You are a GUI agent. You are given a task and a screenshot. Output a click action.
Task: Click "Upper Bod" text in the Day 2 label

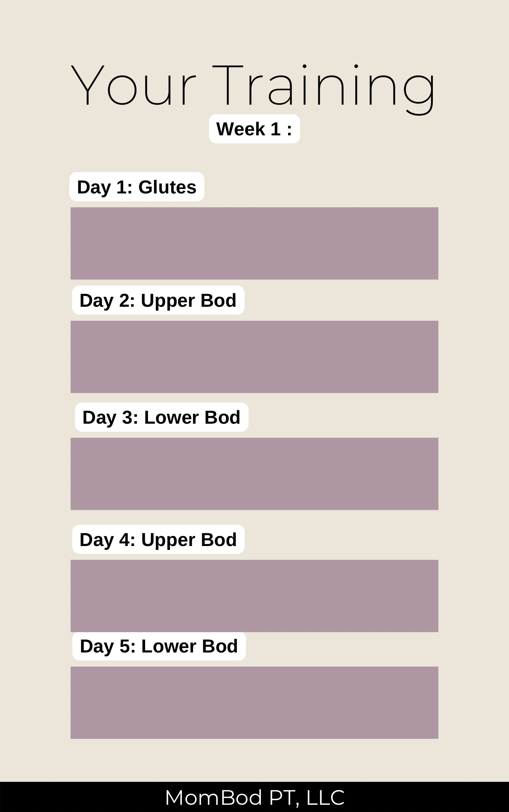click(189, 301)
